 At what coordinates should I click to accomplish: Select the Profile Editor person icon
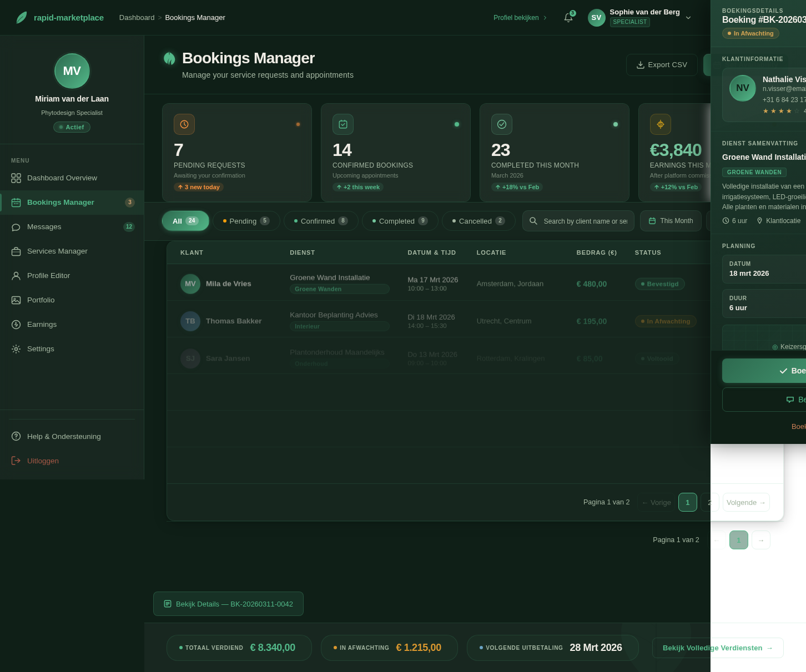point(16,276)
